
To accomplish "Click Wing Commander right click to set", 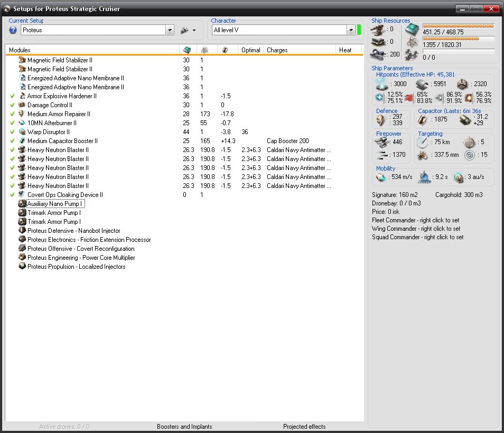I will tap(416, 229).
